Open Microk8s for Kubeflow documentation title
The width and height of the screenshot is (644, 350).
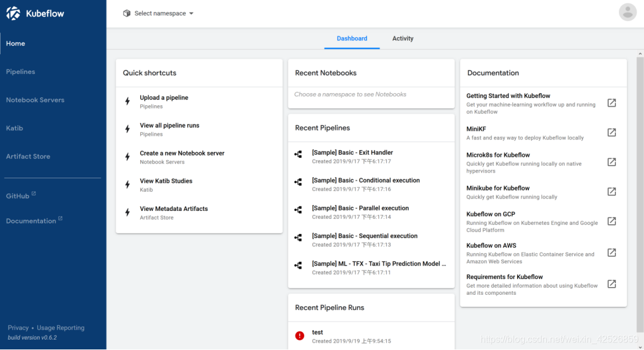[498, 155]
